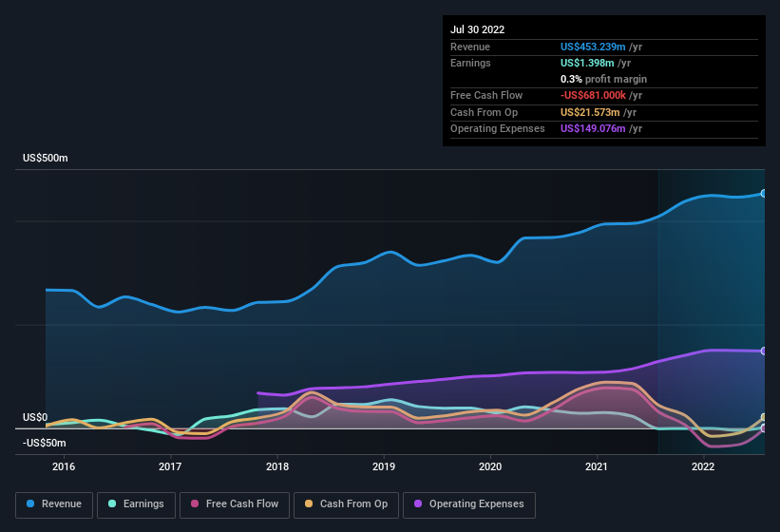This screenshot has height=532, width=780.
Task: Hide Operating Expenses using legend button
Action: (468, 504)
